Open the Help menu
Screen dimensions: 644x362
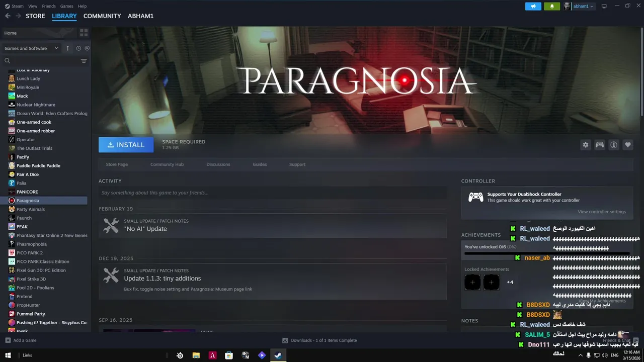click(x=82, y=6)
